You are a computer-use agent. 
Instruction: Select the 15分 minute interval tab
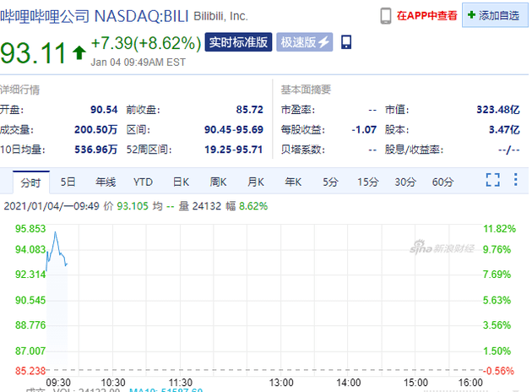tap(367, 182)
